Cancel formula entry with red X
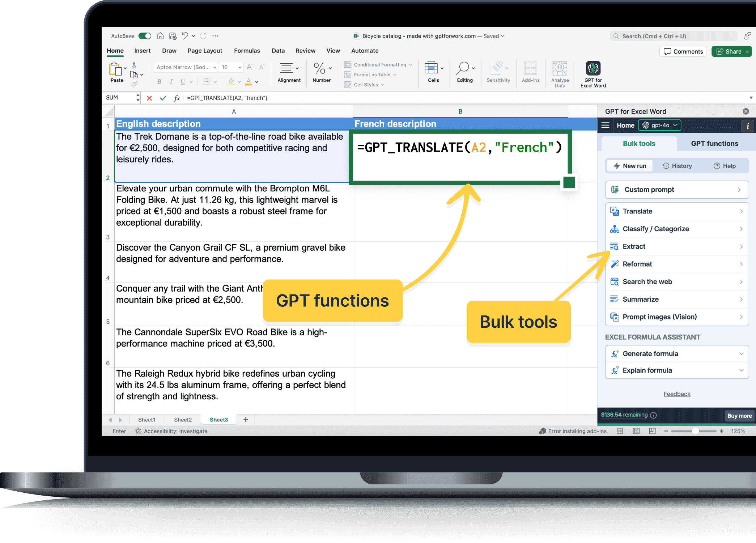Screen dimensions: 756x543 149,98
